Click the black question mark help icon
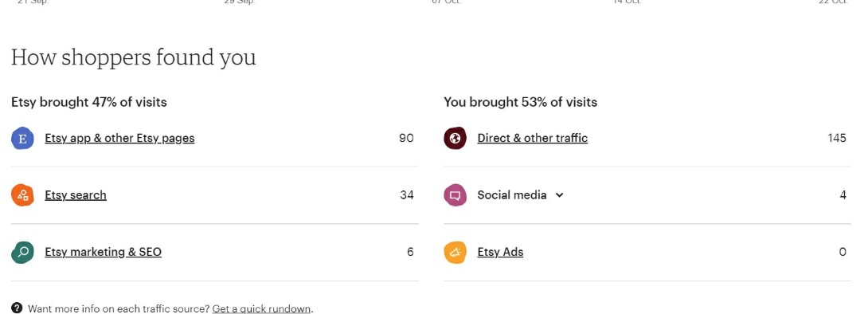 tap(17, 308)
